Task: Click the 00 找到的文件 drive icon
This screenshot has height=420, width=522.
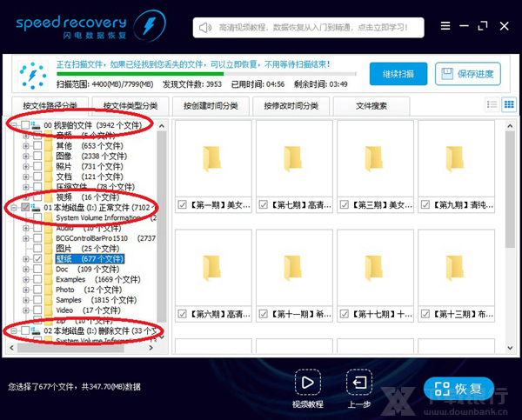Action: click(36, 125)
